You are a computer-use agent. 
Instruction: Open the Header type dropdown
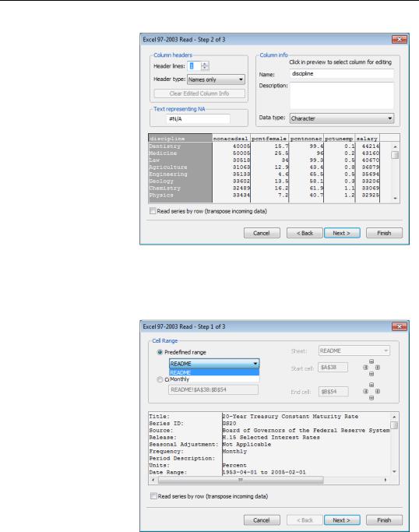pos(216,79)
